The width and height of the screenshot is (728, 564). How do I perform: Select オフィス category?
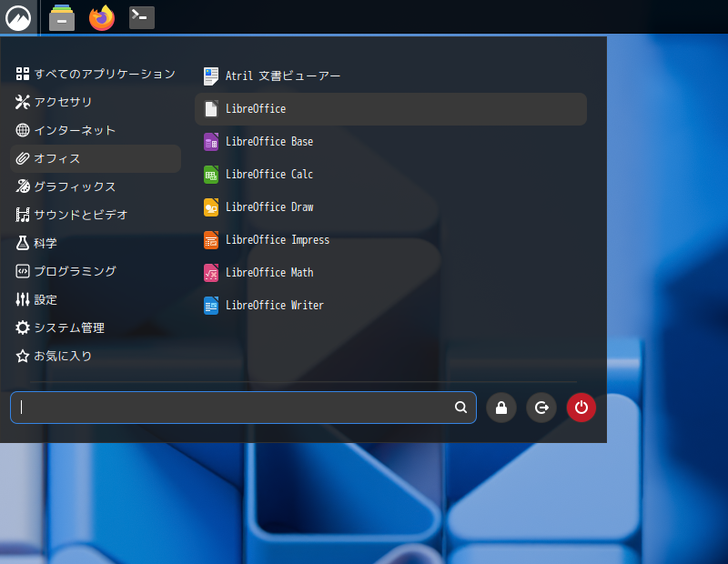[x=96, y=159]
